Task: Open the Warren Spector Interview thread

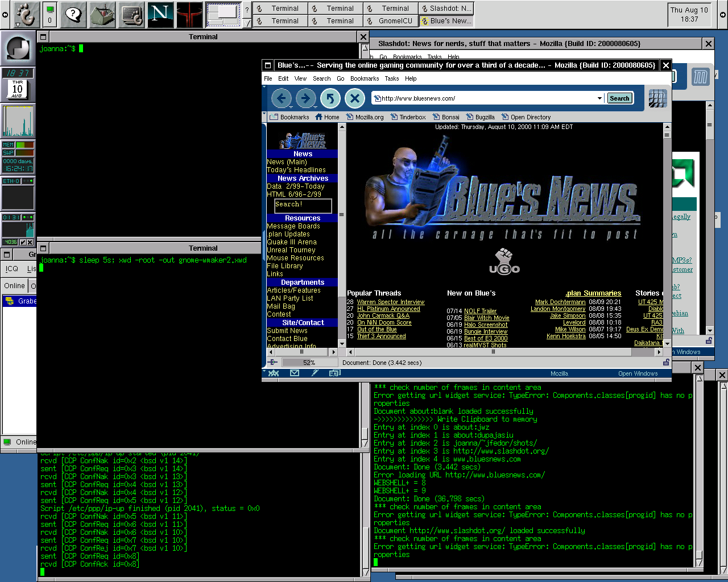Action: pos(390,302)
